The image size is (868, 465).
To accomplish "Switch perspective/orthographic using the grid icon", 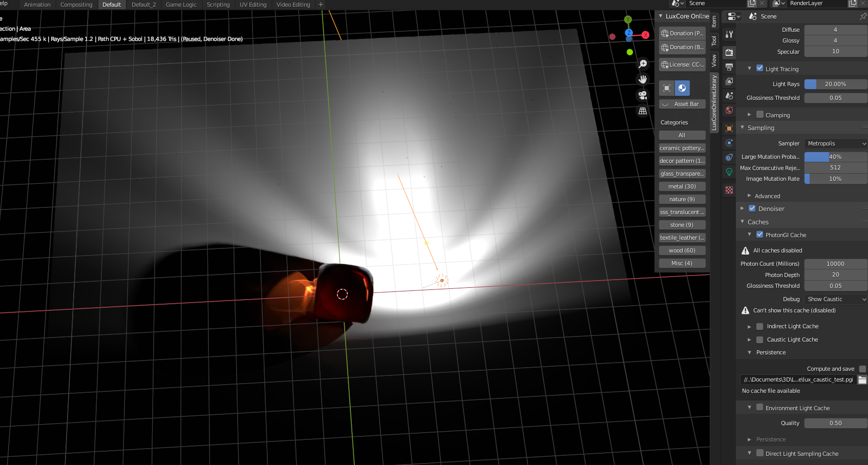I will click(x=643, y=111).
